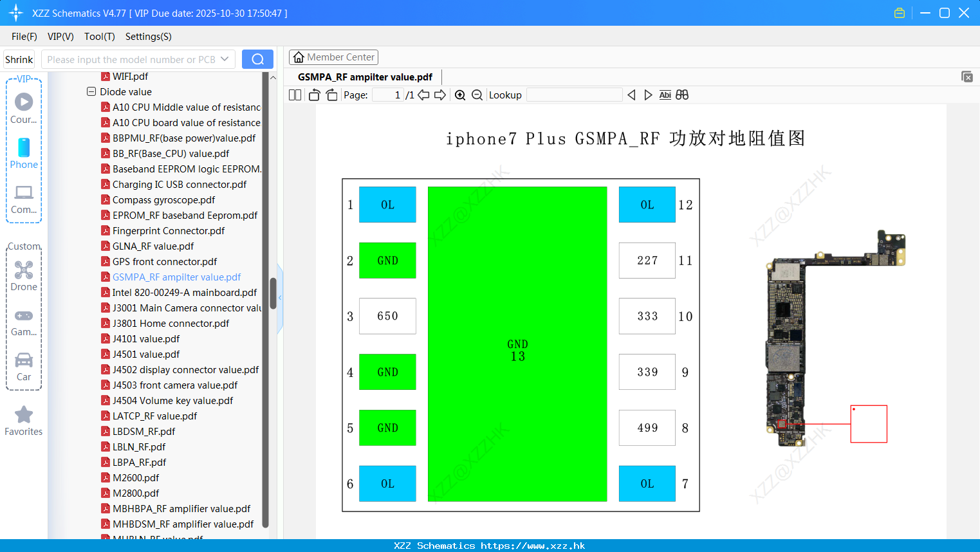Go to the next page arrow
Image resolution: width=980 pixels, height=552 pixels.
coord(440,95)
